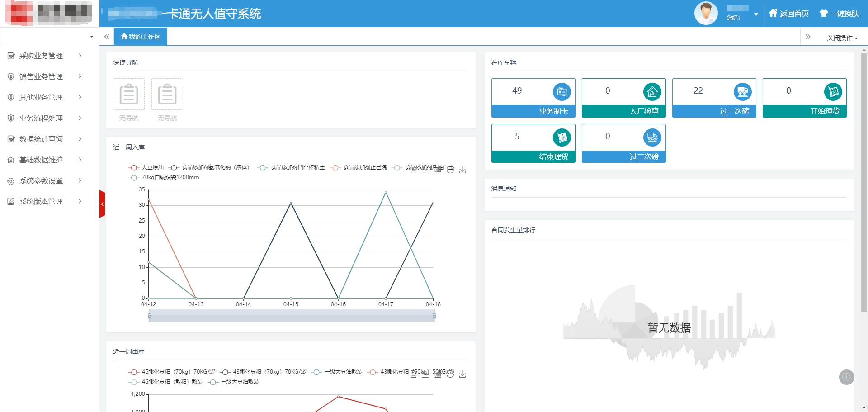Image resolution: width=868 pixels, height=412 pixels.
Task: Toggle 70kg白编织袋1200mm legend series
Action: coord(164,177)
